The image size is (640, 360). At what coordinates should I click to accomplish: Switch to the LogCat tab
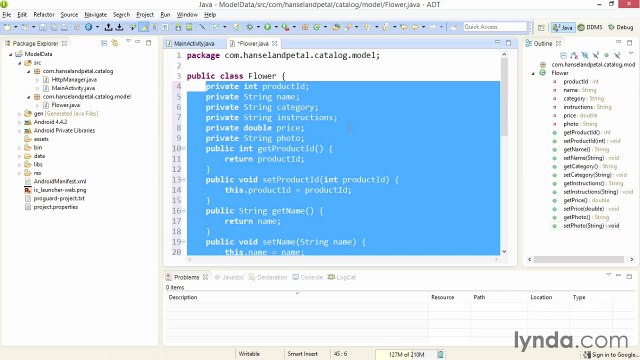coord(342,277)
